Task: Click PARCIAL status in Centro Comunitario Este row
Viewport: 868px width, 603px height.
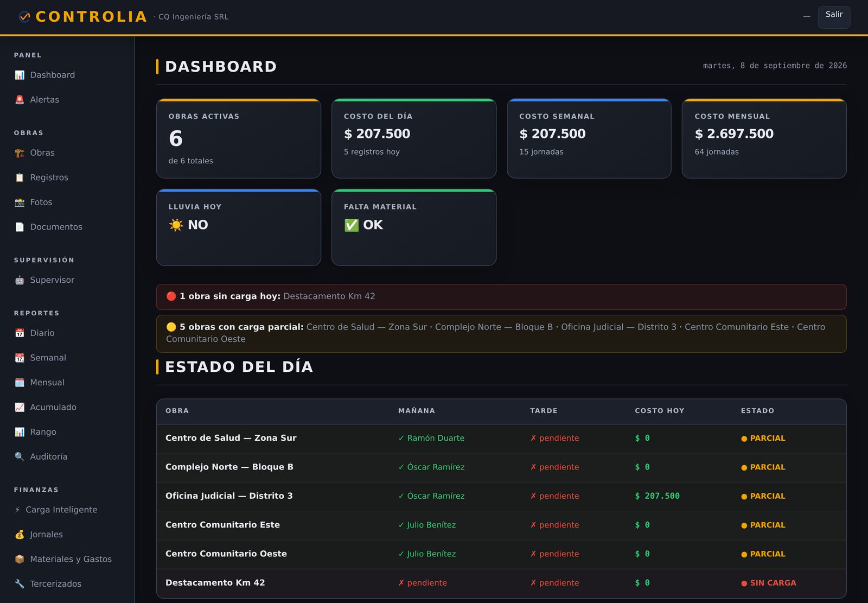Action: 763,525
